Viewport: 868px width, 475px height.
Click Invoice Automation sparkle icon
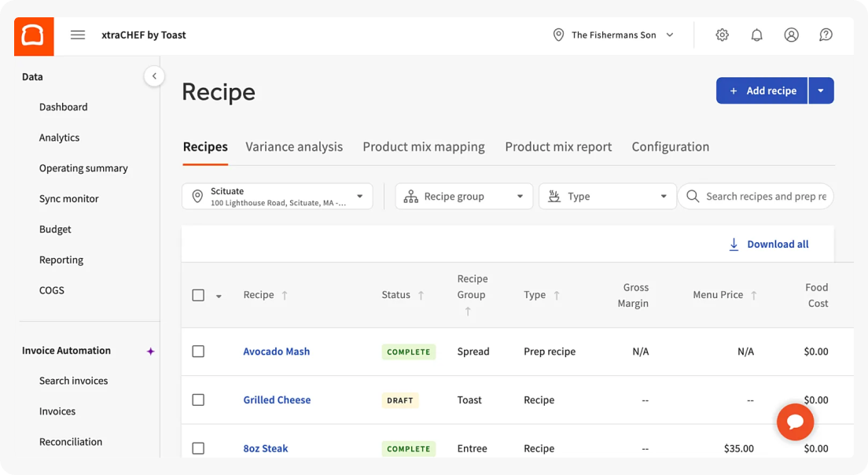click(150, 351)
